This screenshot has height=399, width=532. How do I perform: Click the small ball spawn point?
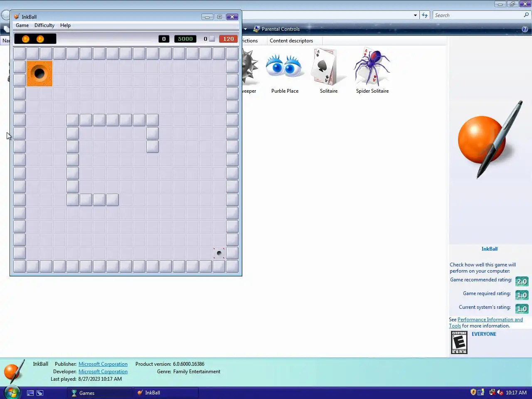pyautogui.click(x=219, y=253)
